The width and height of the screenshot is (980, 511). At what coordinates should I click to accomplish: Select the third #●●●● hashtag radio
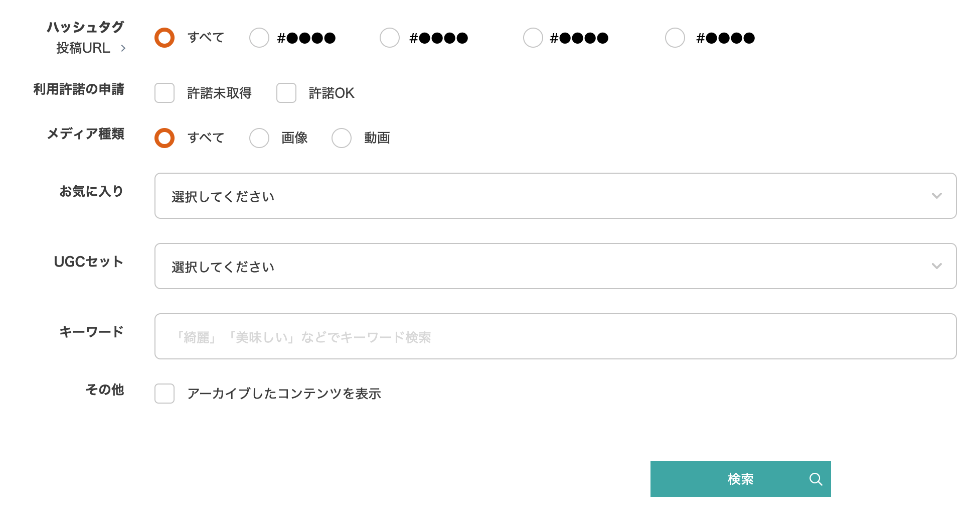click(x=533, y=37)
